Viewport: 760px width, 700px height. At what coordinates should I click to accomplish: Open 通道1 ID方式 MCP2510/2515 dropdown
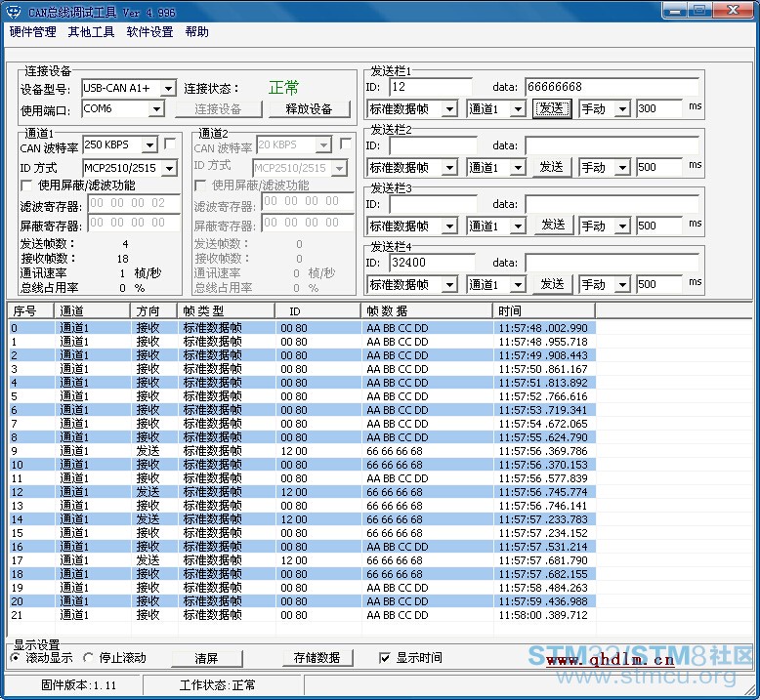click(x=169, y=169)
